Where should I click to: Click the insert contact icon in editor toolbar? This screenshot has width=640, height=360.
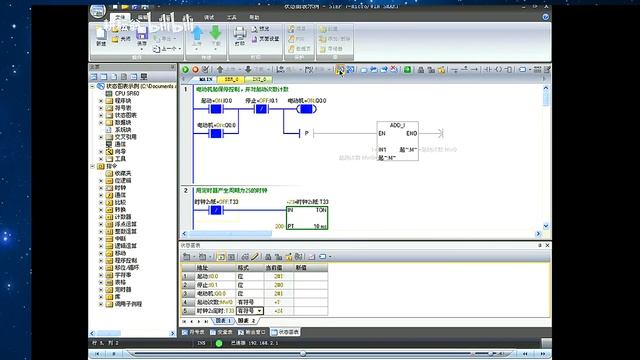[x=488, y=70]
